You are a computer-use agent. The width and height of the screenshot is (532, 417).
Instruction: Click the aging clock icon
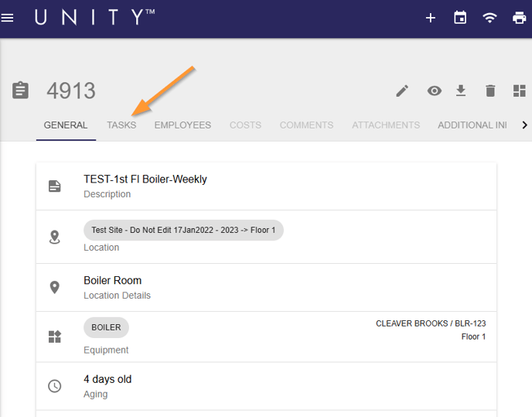click(x=55, y=386)
